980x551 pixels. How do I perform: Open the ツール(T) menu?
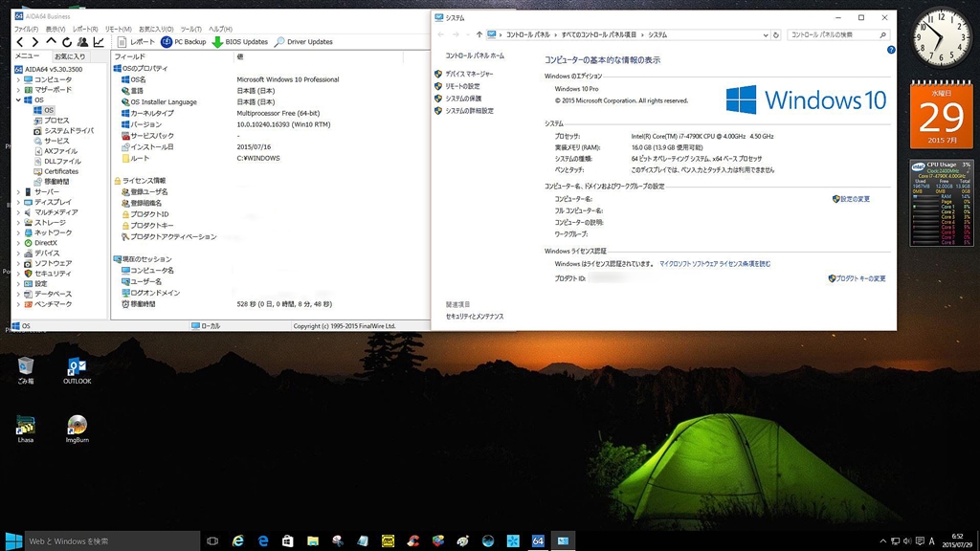click(190, 29)
